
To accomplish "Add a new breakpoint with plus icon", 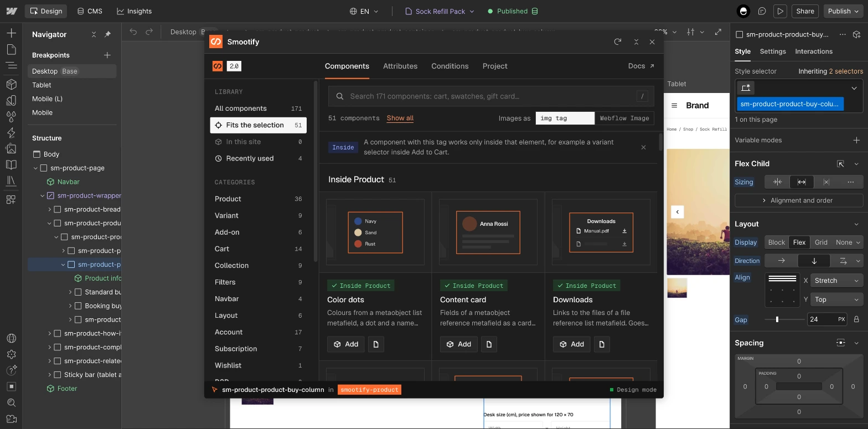I will (107, 55).
